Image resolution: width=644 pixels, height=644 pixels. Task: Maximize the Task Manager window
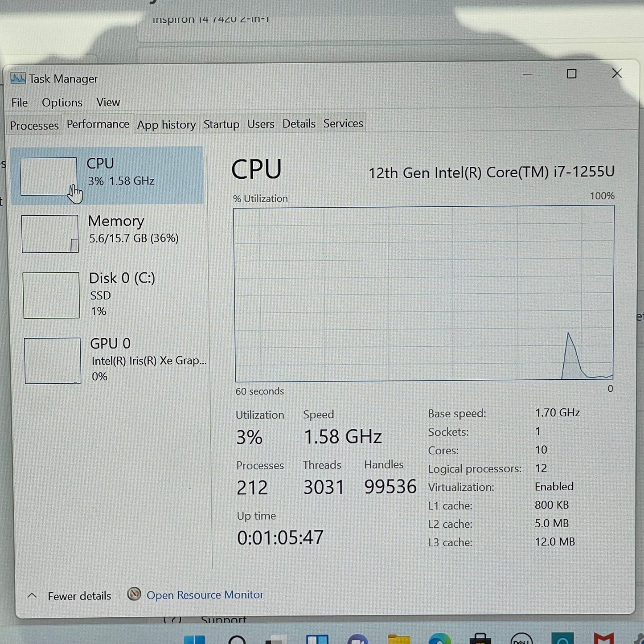pos(571,74)
